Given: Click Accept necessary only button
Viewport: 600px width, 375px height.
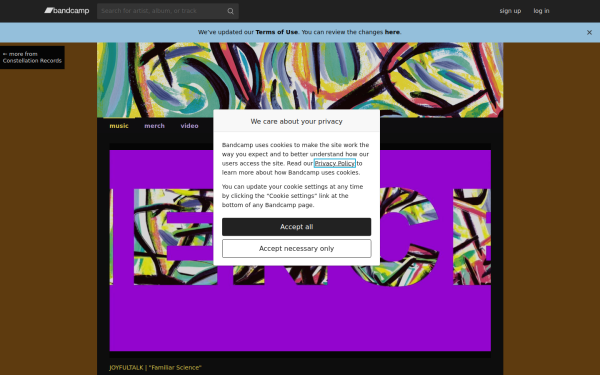Looking at the screenshot, I should point(297,249).
